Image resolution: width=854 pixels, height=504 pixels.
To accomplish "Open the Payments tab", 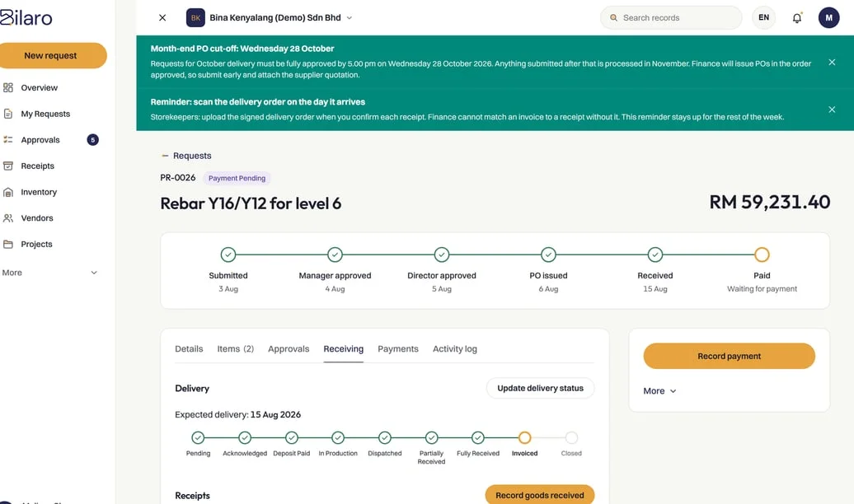I will click(x=398, y=349).
